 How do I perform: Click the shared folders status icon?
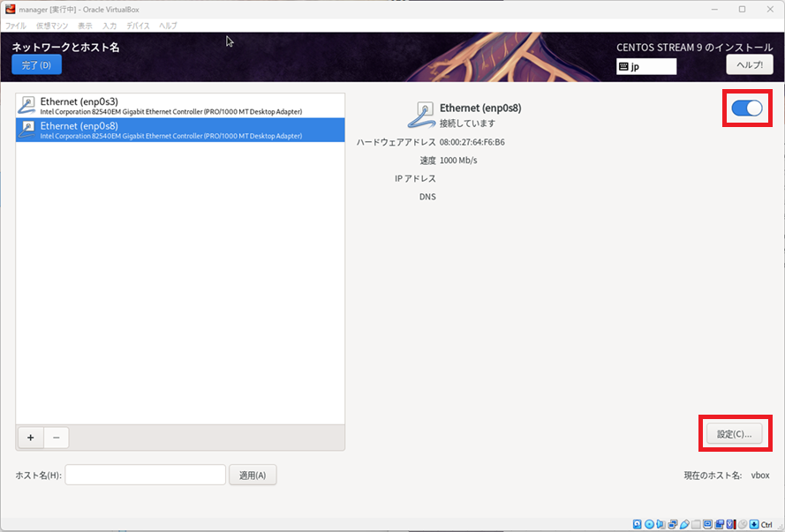[696, 524]
